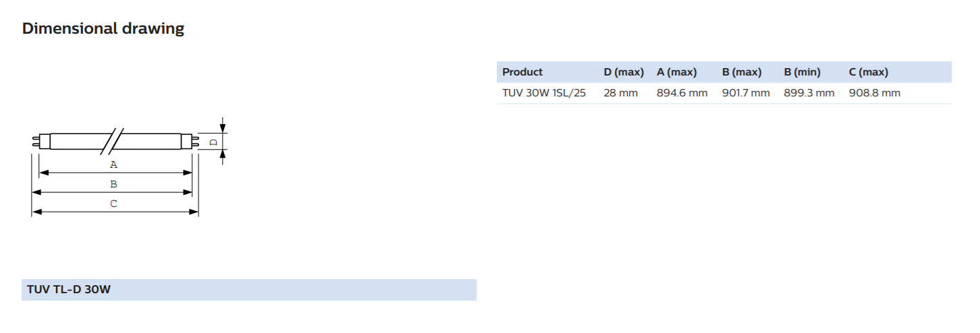Click the A (max) column header
The image size is (980, 333).
(676, 72)
